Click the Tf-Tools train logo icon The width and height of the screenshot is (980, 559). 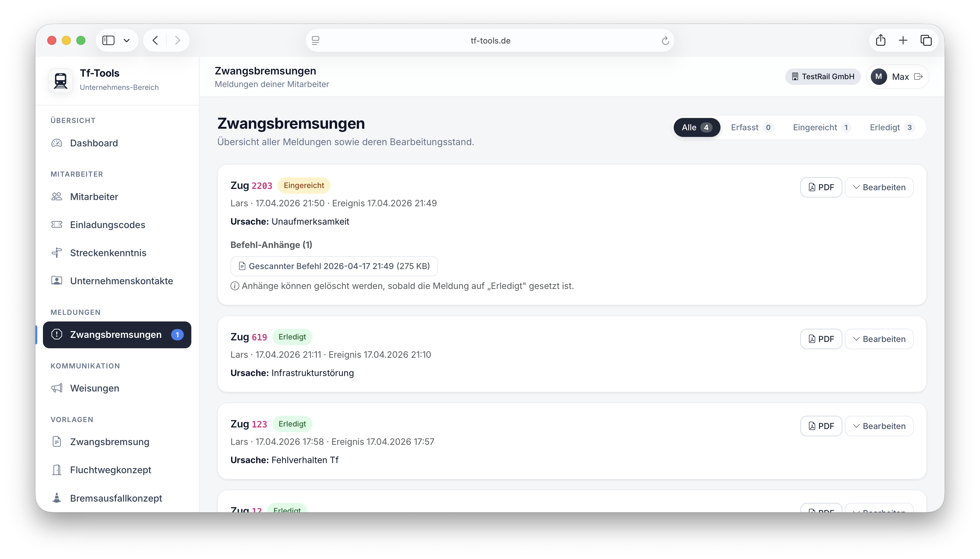pyautogui.click(x=61, y=81)
